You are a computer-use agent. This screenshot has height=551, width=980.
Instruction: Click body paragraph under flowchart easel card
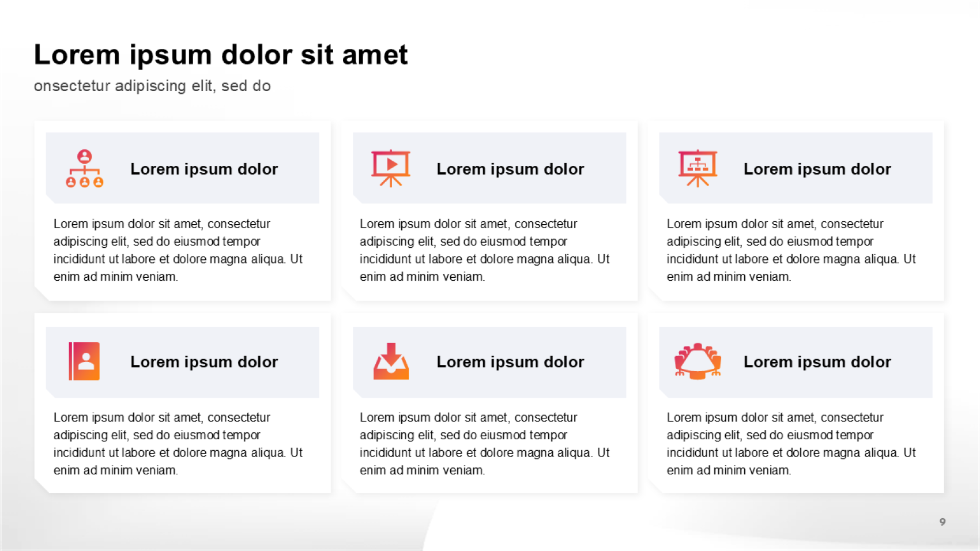click(791, 250)
